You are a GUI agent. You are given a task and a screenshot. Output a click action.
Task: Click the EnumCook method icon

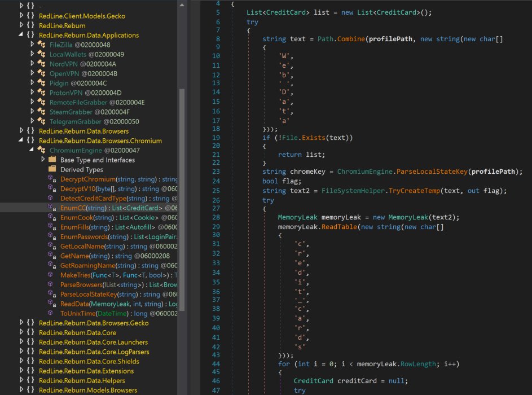coord(52,217)
